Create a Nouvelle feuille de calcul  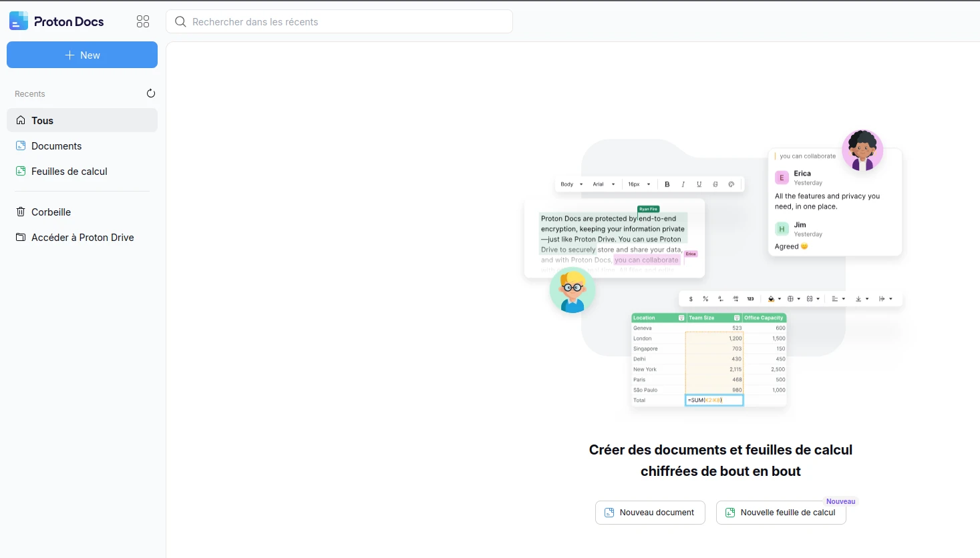click(781, 513)
